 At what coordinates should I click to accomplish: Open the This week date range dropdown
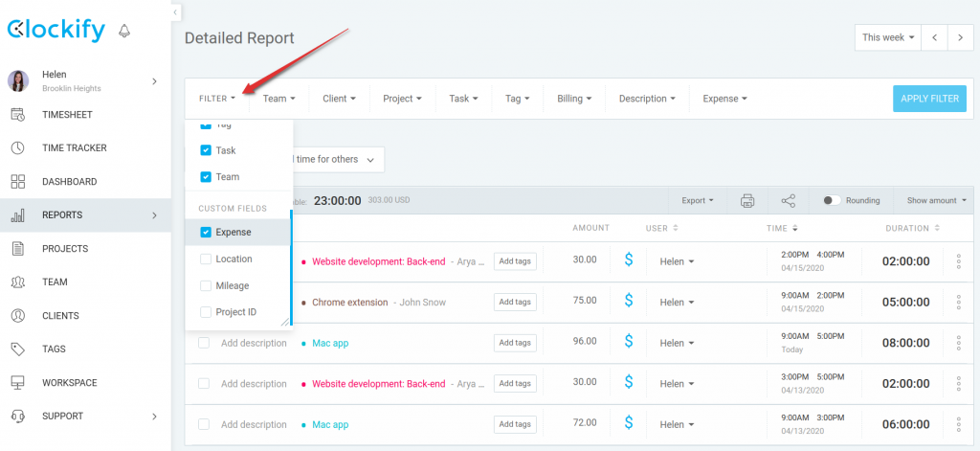pyautogui.click(x=889, y=37)
